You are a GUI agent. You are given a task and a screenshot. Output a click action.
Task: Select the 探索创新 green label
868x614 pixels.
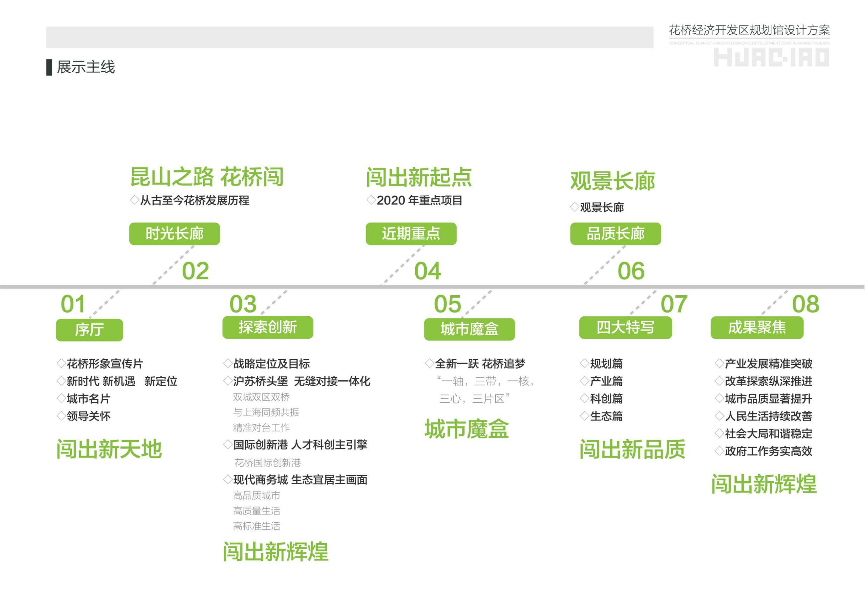pyautogui.click(x=268, y=327)
